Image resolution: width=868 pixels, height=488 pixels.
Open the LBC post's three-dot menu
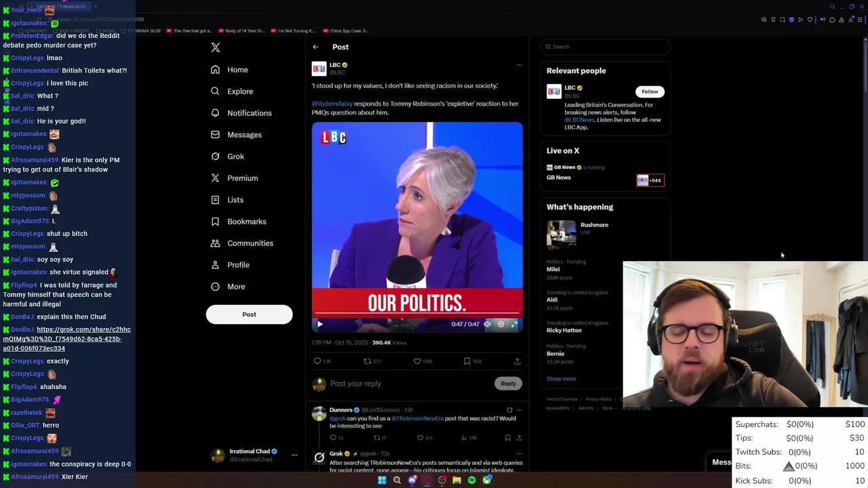[x=519, y=65]
